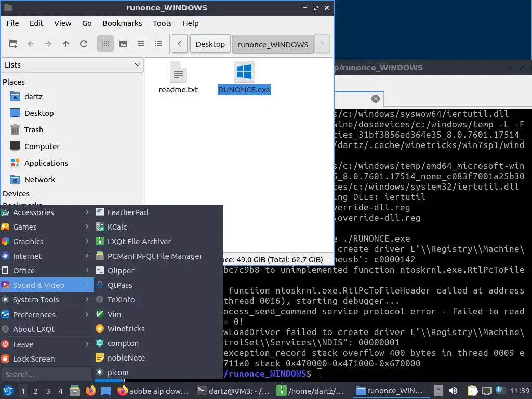Launch TeXInfo from the menu

[x=158, y=300]
